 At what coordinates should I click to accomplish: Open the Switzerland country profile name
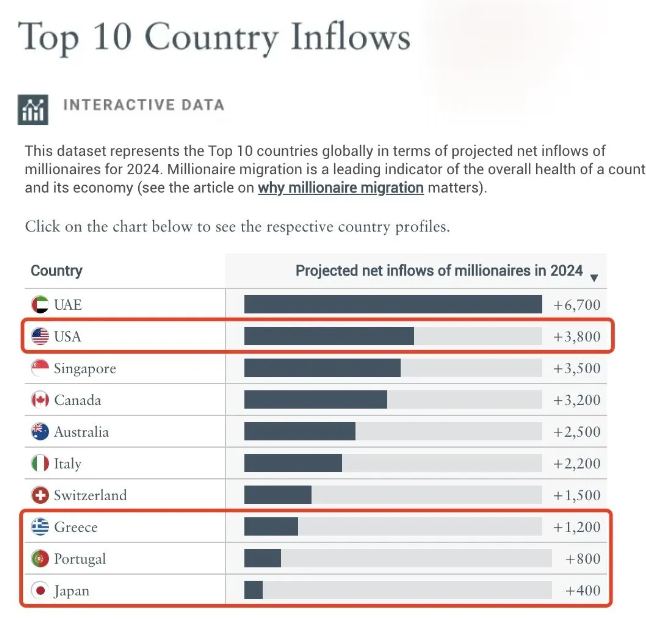[90, 495]
